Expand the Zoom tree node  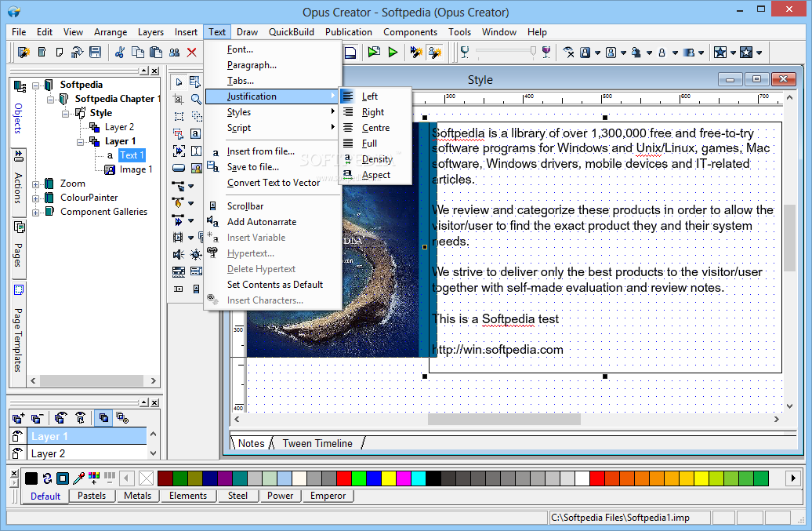[36, 184]
